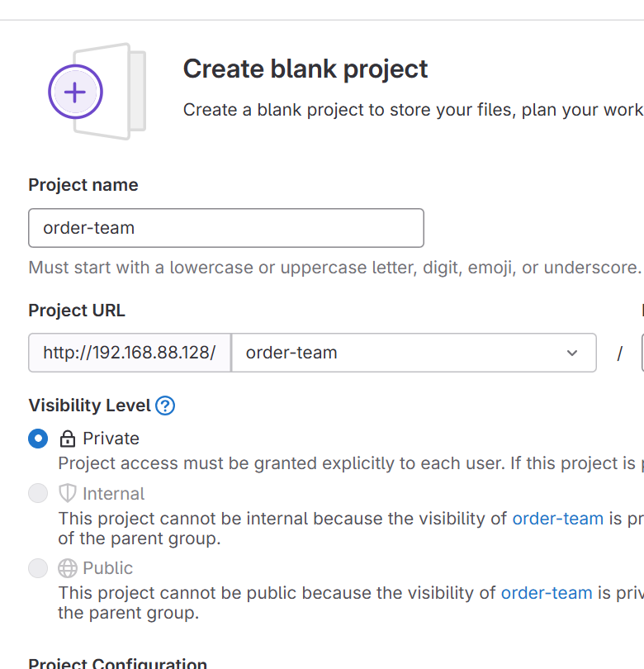Click the Create blank project heading

click(x=305, y=69)
